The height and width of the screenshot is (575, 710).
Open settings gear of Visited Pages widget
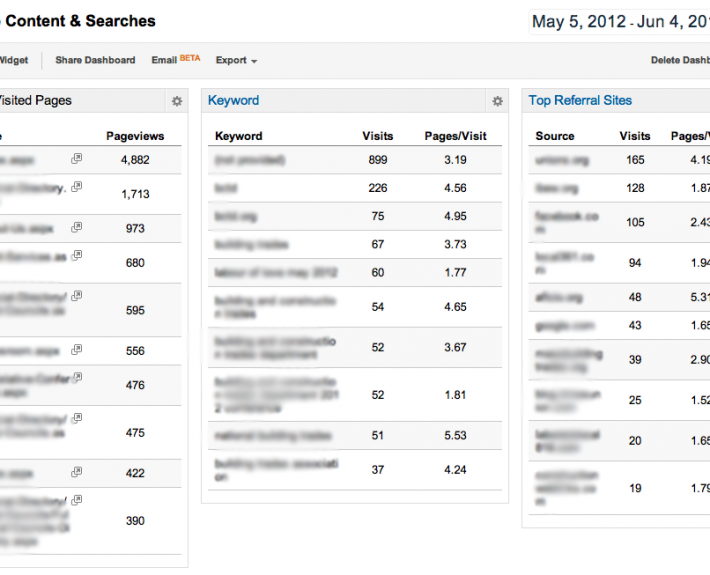177,101
